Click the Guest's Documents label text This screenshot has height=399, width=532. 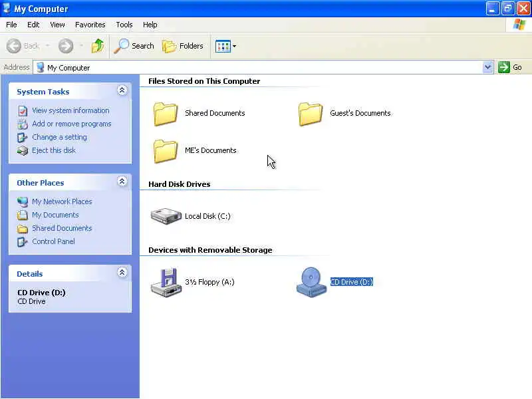coord(360,113)
